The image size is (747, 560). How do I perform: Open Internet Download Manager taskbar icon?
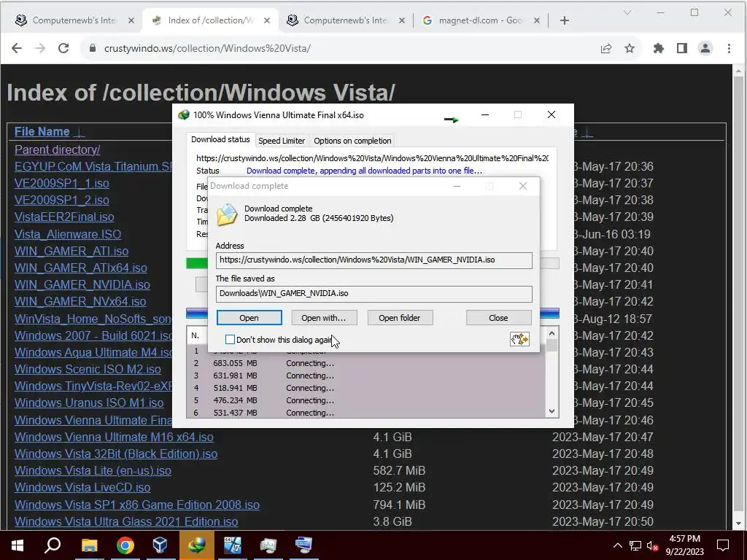point(196,545)
